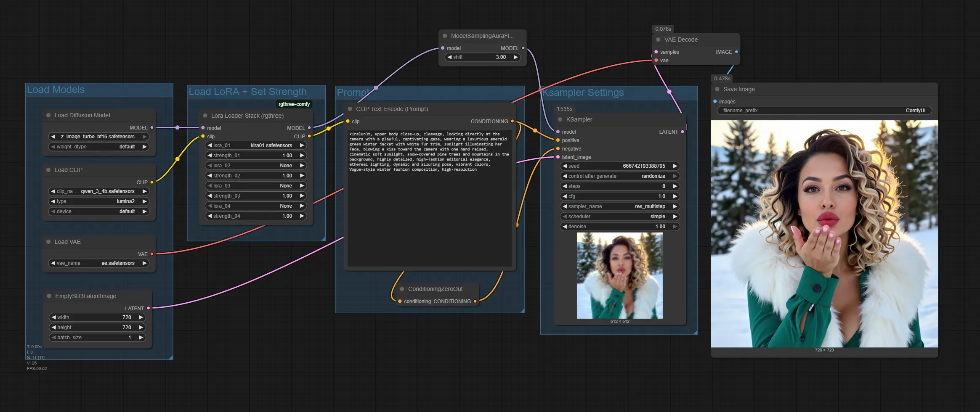Image resolution: width=980 pixels, height=412 pixels.
Task: Decrease the cfg value with left arrow
Action: [x=565, y=196]
